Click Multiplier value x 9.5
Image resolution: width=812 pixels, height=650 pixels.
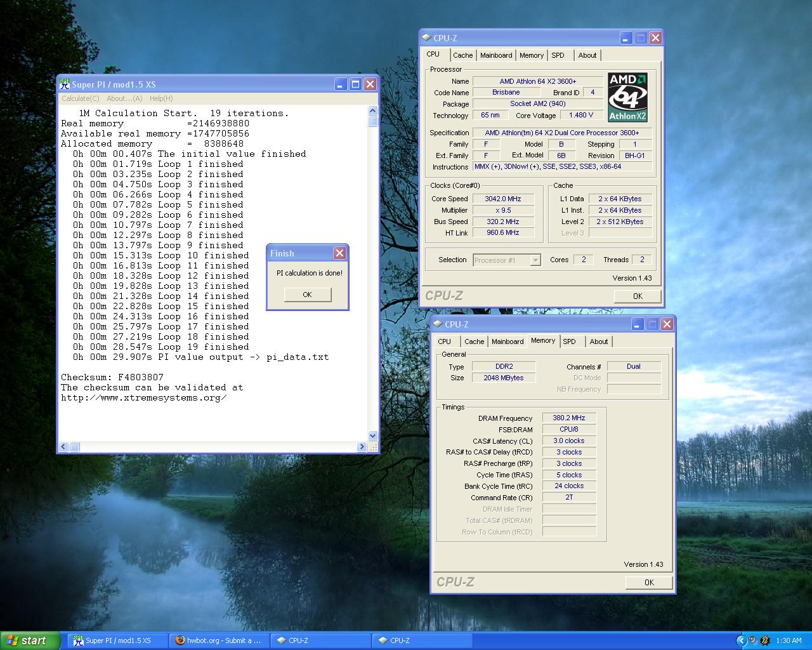(x=502, y=210)
